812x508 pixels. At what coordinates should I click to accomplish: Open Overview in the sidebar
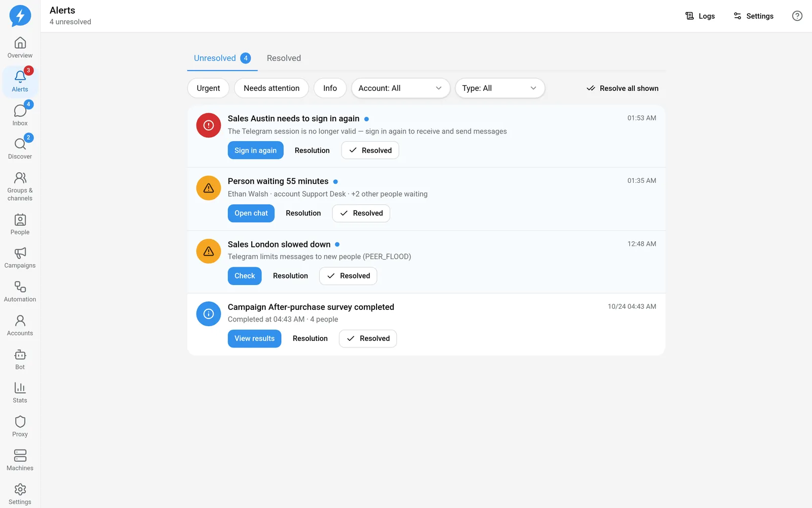tap(20, 48)
